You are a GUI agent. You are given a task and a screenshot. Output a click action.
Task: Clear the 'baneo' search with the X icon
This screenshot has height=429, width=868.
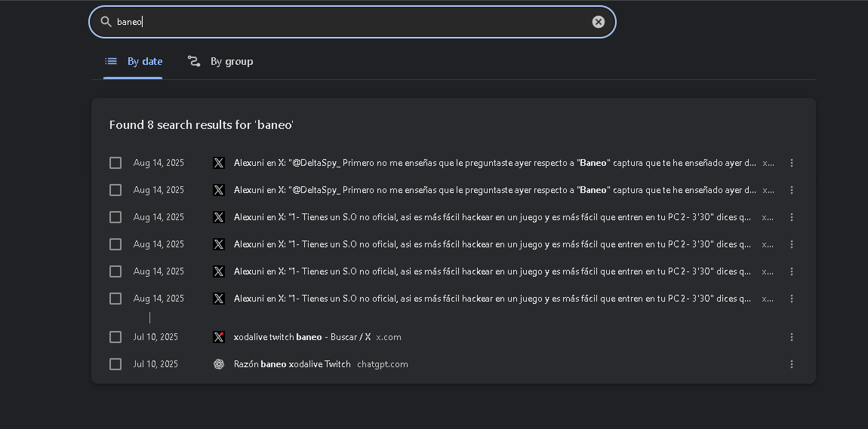(599, 22)
